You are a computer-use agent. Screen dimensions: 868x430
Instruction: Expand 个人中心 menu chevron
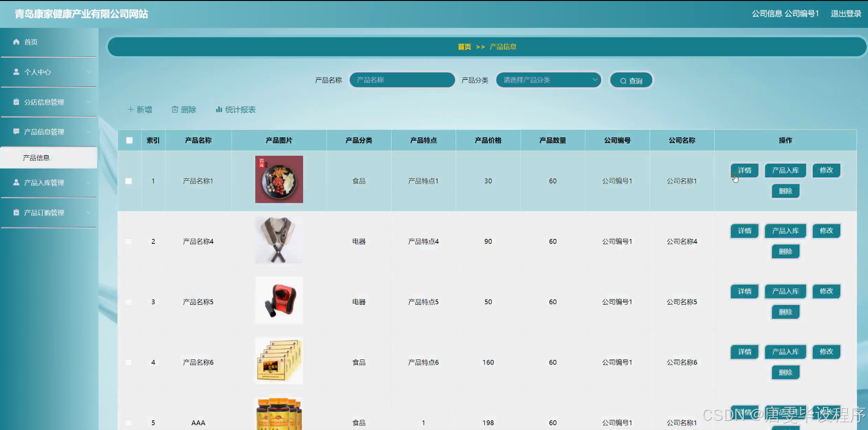point(88,72)
